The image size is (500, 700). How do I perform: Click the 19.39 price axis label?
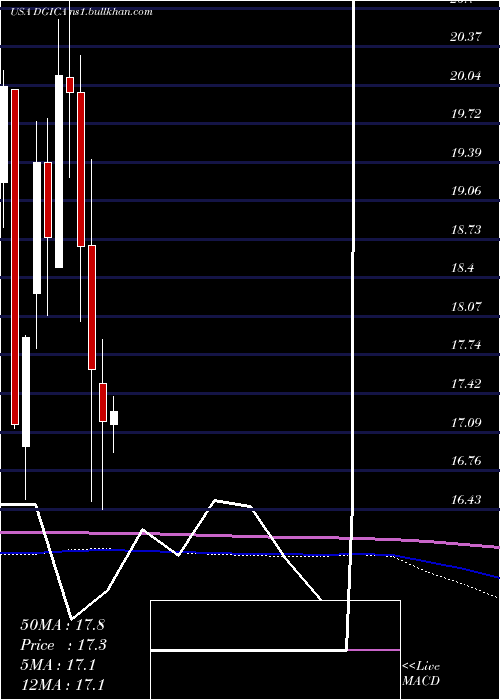[x=466, y=153]
